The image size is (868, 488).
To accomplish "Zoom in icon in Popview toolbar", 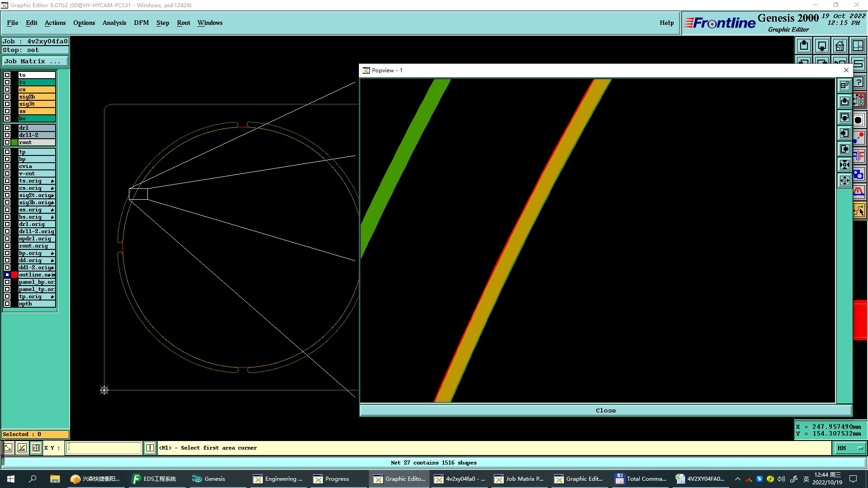I will coord(844,165).
